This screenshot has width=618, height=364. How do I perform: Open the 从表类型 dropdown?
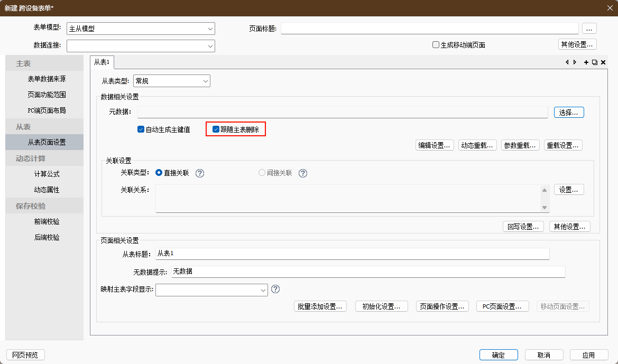click(206, 81)
